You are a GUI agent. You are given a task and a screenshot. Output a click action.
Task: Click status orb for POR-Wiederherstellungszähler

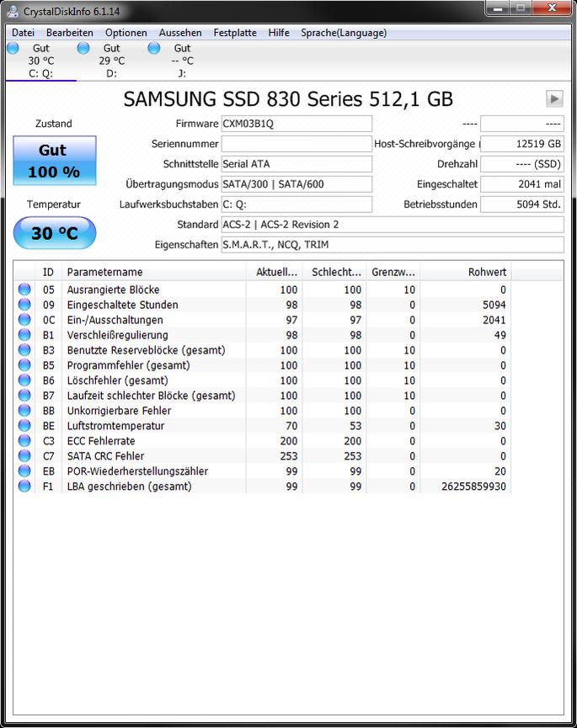pyautogui.click(x=24, y=471)
